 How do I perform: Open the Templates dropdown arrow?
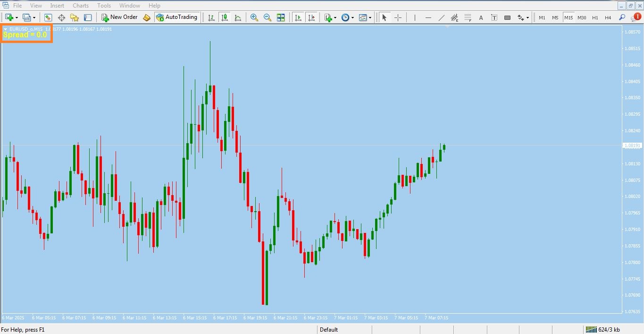(370, 17)
